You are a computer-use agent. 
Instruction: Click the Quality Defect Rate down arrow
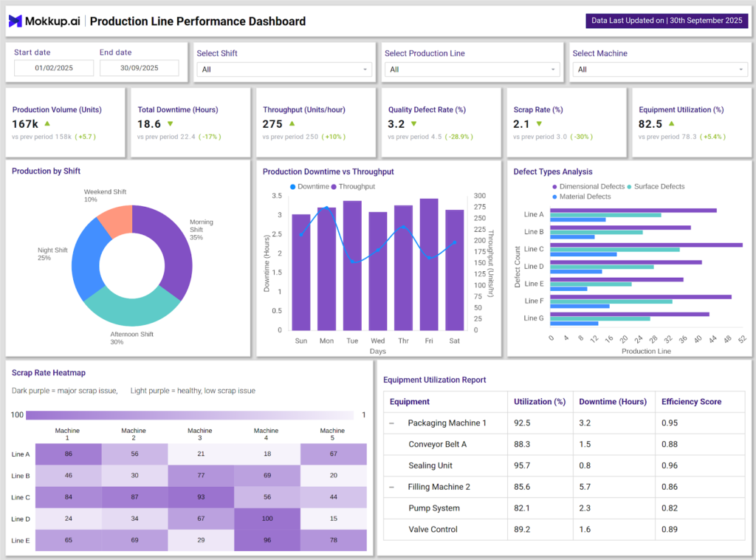[x=413, y=124]
